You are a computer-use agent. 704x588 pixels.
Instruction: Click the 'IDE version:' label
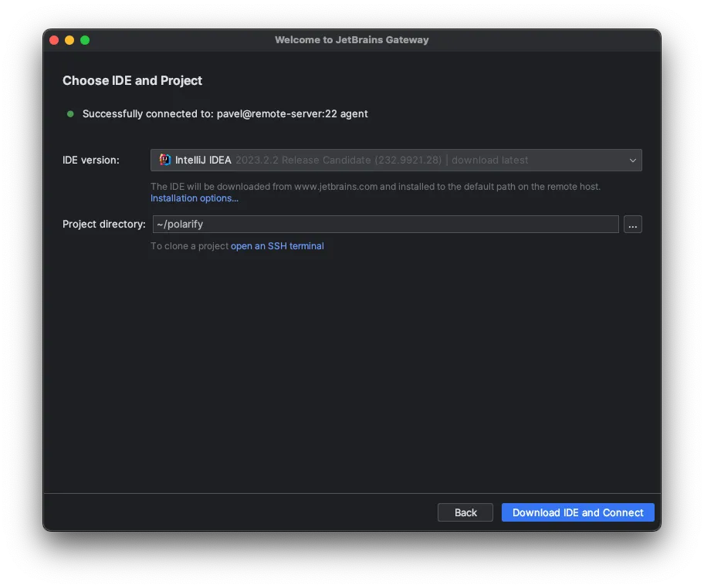(91, 160)
